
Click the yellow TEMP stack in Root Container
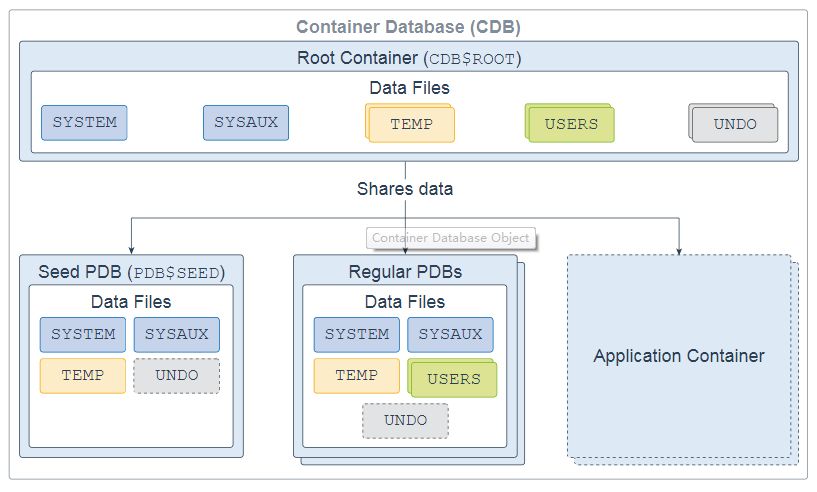[410, 125]
